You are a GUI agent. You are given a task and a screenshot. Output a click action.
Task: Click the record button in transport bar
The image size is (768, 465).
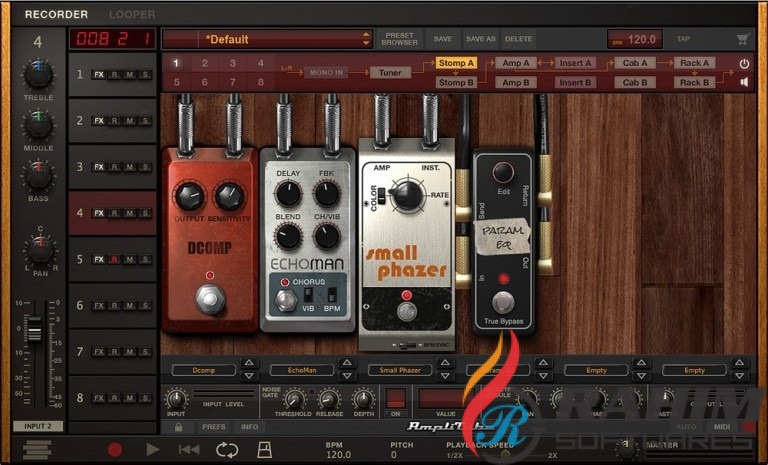tap(115, 449)
